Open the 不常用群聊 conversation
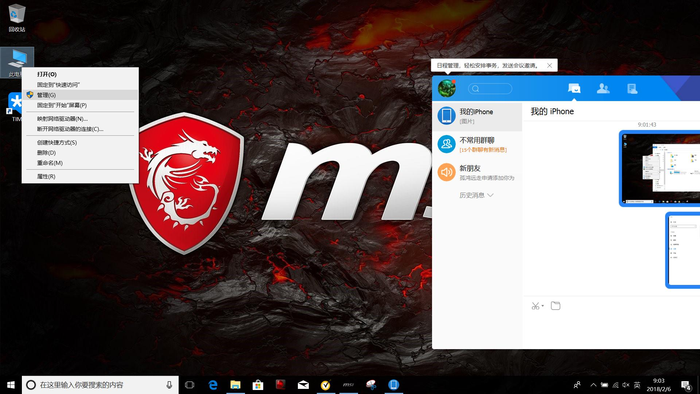 pos(477,144)
